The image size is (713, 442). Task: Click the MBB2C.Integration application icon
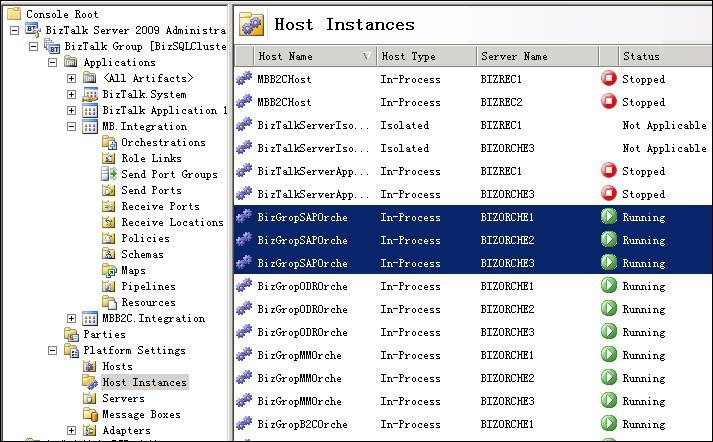[x=90, y=318]
